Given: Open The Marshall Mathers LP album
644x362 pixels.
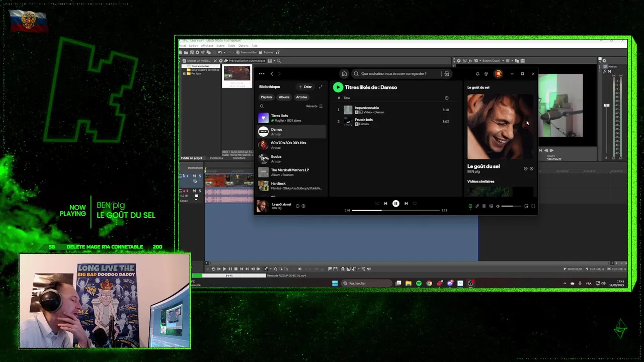Looking at the screenshot, I should (292, 172).
